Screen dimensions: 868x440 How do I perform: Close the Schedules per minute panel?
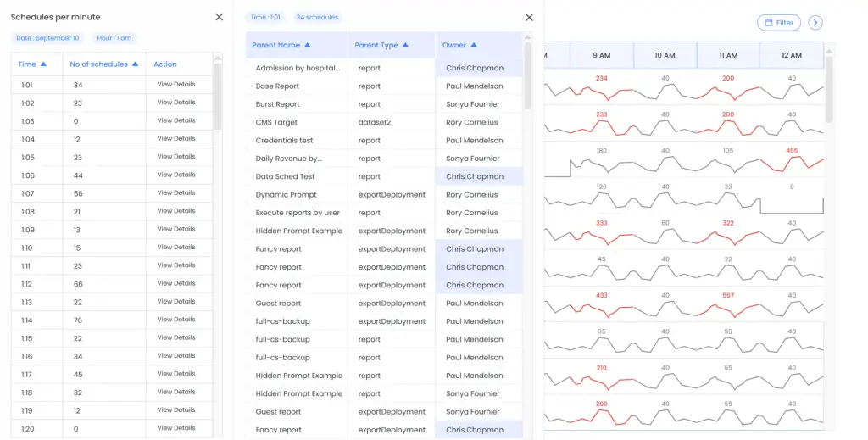pos(220,17)
